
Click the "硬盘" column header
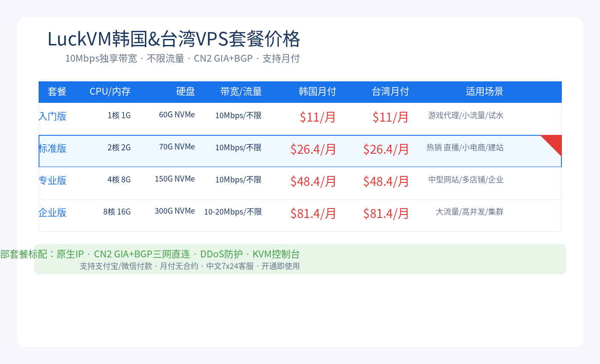coord(186,91)
